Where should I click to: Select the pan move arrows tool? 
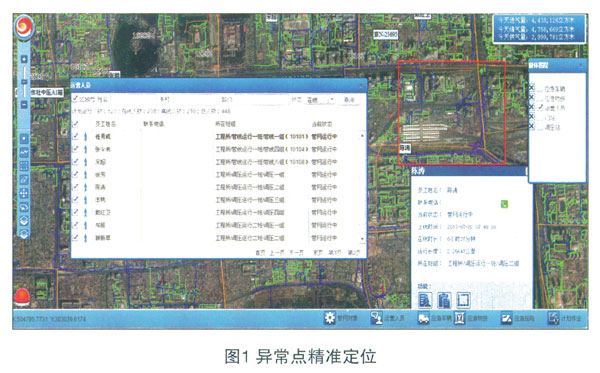point(24,193)
